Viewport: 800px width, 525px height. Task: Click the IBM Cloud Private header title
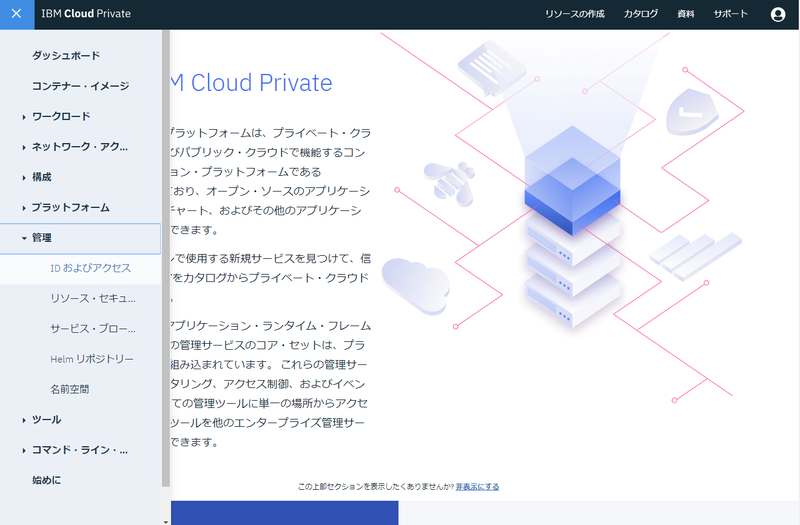86,14
